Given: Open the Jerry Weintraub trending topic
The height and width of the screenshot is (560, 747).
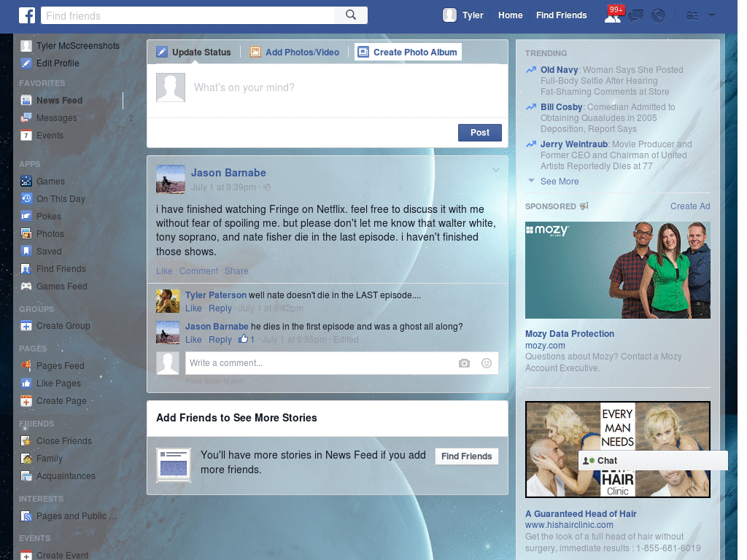Looking at the screenshot, I should coord(573,144).
